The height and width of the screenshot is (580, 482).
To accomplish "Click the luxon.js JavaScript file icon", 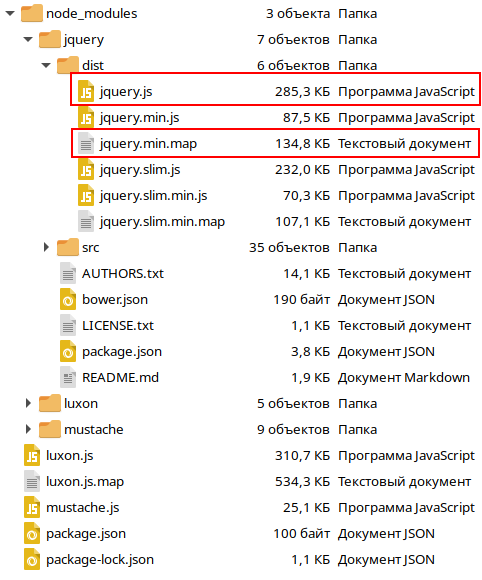I will pyautogui.click(x=32, y=455).
